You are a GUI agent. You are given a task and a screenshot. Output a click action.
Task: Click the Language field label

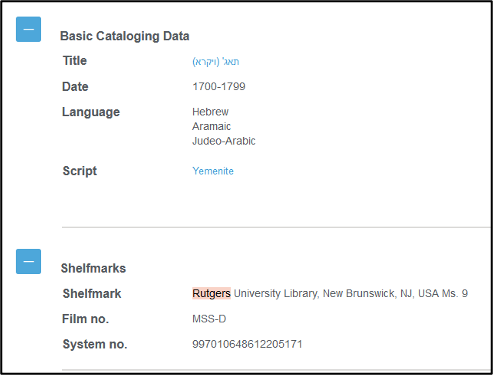pos(91,112)
